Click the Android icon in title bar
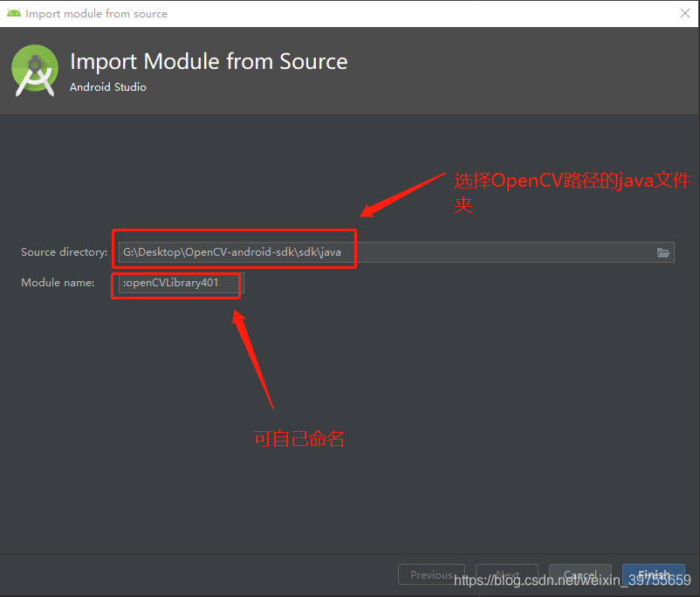This screenshot has height=597, width=700. point(13,13)
